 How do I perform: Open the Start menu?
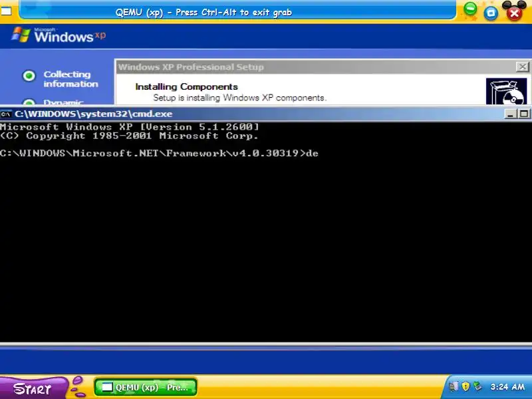click(33, 388)
